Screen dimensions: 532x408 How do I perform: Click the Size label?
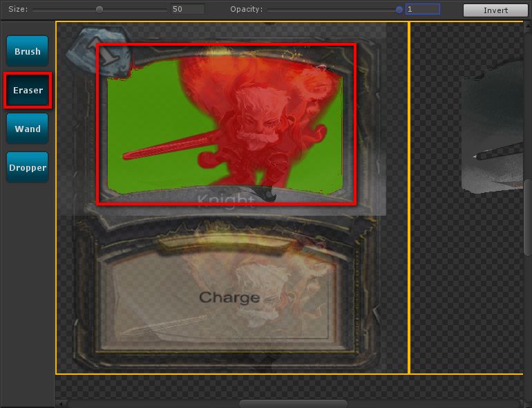(19, 9)
